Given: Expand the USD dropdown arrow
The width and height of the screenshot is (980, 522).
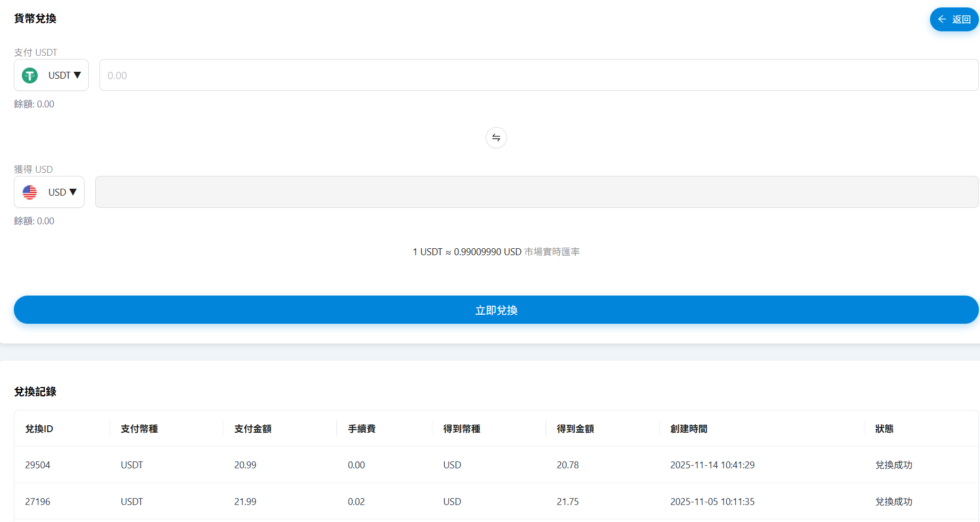Looking at the screenshot, I should 73,192.
